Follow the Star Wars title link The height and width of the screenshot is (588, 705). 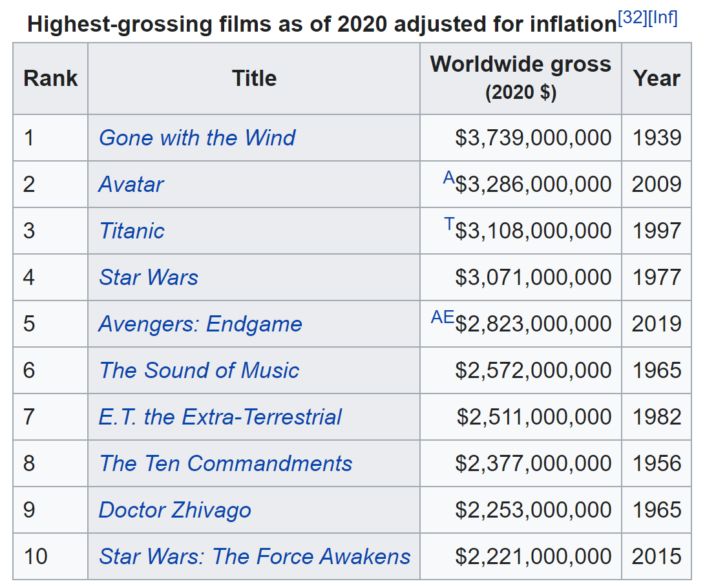click(148, 277)
